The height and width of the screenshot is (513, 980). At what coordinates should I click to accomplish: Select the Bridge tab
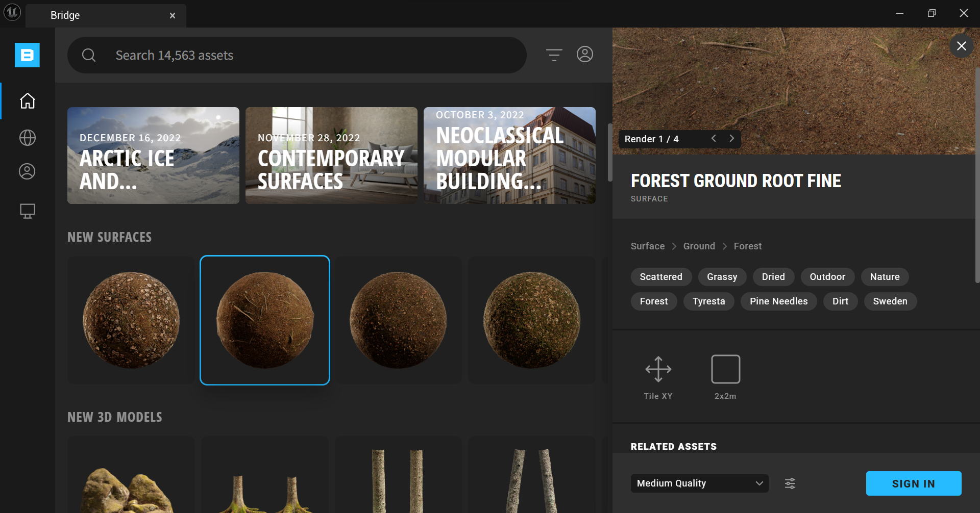coord(106,15)
